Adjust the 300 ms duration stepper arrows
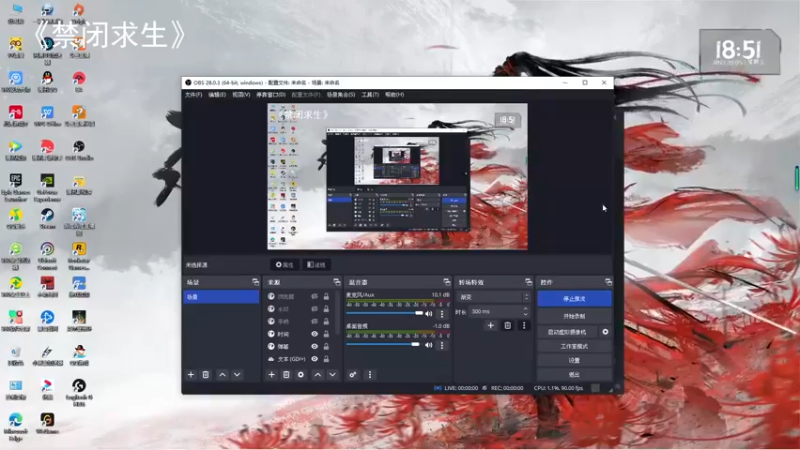 click(x=526, y=311)
